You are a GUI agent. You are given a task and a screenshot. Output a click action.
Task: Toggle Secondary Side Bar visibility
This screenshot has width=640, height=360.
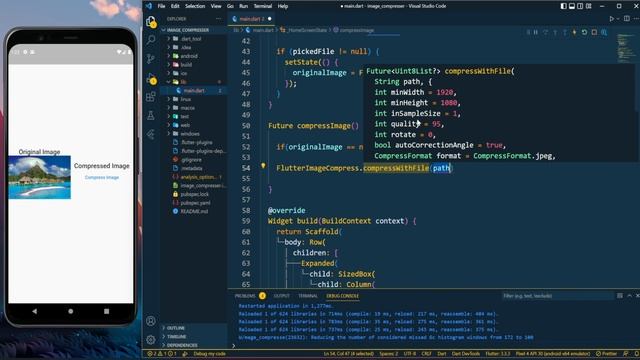coord(580,6)
